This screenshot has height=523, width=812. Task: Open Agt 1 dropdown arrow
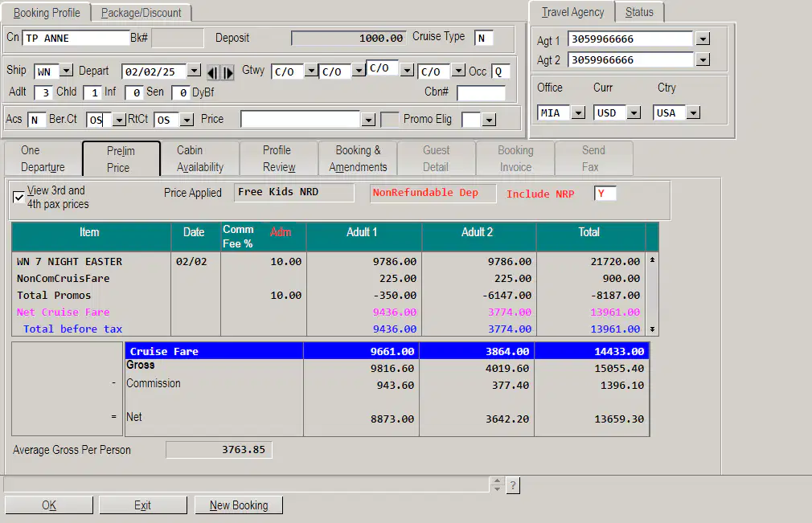tap(703, 39)
